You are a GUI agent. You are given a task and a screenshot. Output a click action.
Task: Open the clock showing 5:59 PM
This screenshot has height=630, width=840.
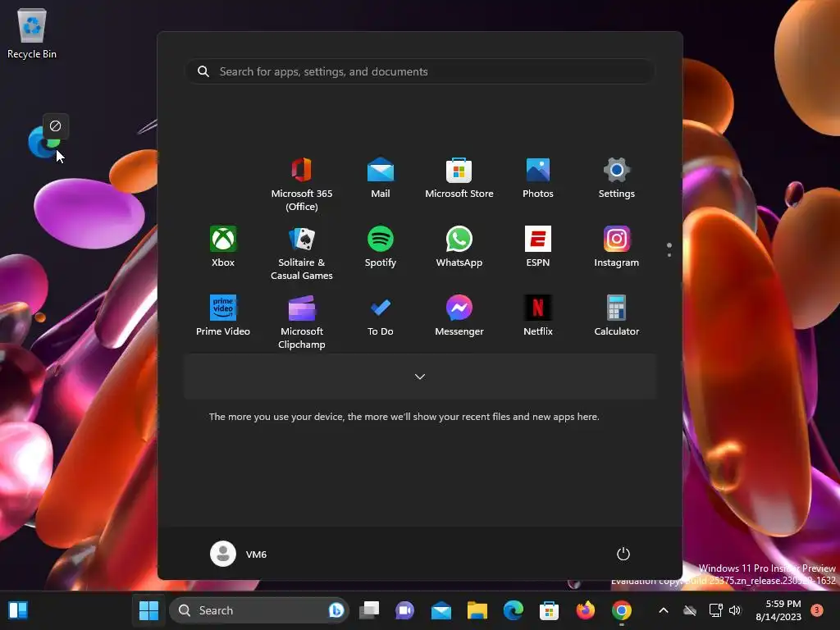click(778, 610)
